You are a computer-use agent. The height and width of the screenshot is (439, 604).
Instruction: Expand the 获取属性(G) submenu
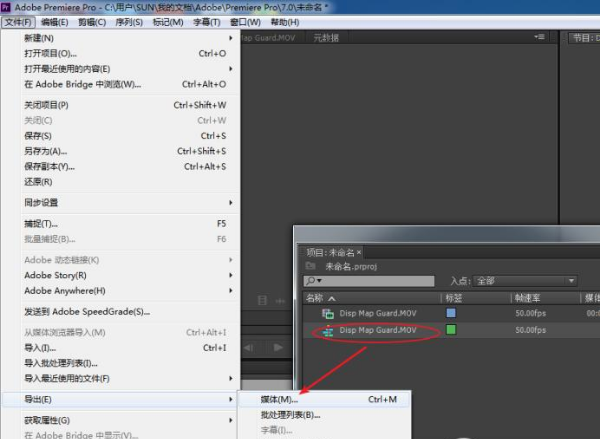coord(121,420)
